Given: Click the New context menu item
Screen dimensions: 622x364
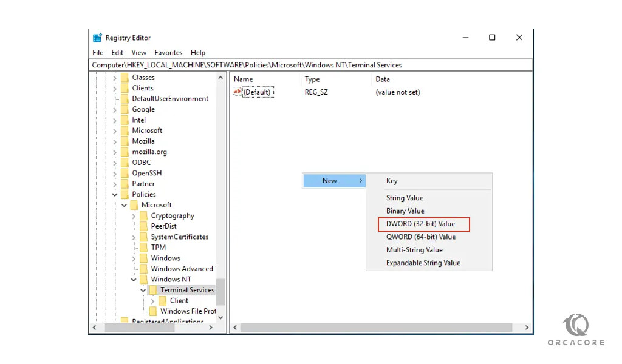Looking at the screenshot, I should point(334,181).
